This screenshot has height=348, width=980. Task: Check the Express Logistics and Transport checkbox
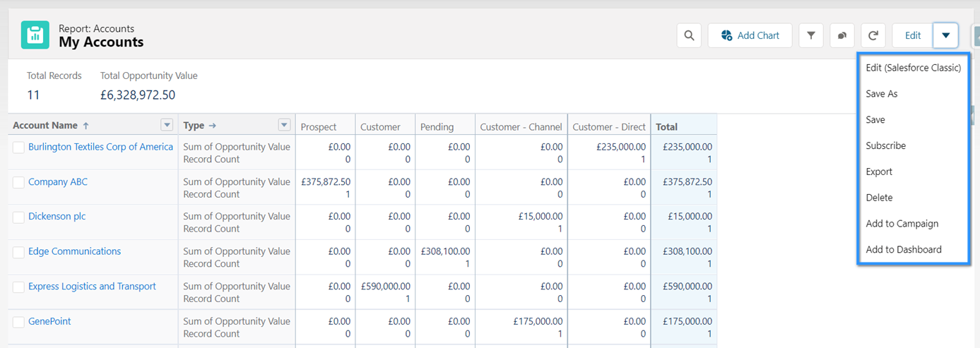[19, 287]
